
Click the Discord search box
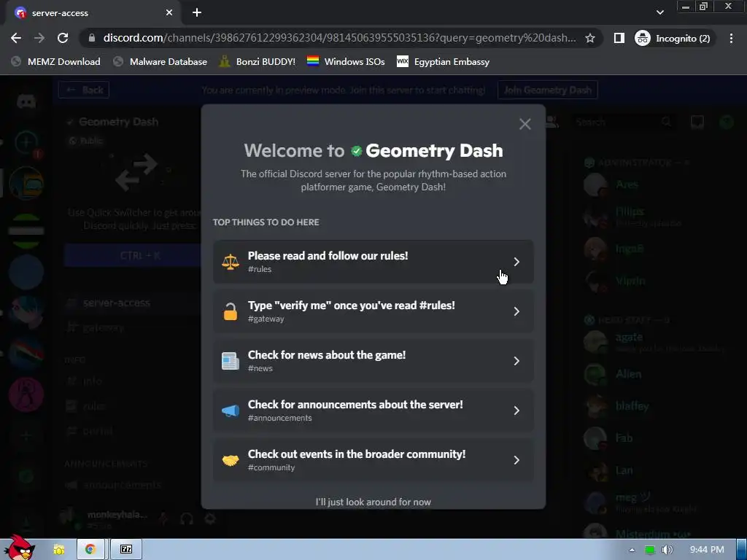coord(624,122)
